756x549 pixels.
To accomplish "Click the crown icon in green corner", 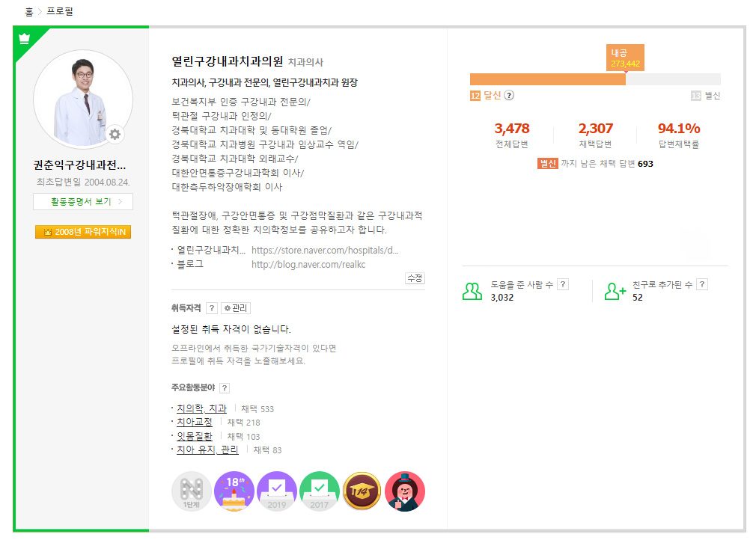I will [x=24, y=39].
